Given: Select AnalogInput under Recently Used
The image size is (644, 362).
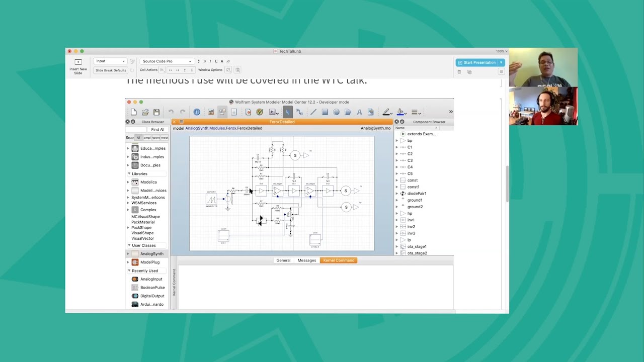Looking at the screenshot, I should [151, 279].
